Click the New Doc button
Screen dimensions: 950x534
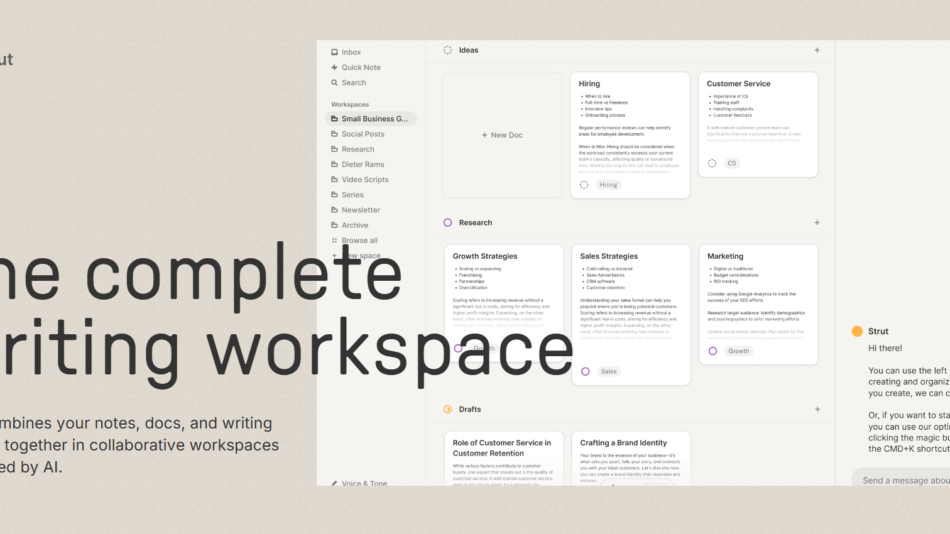tap(502, 135)
